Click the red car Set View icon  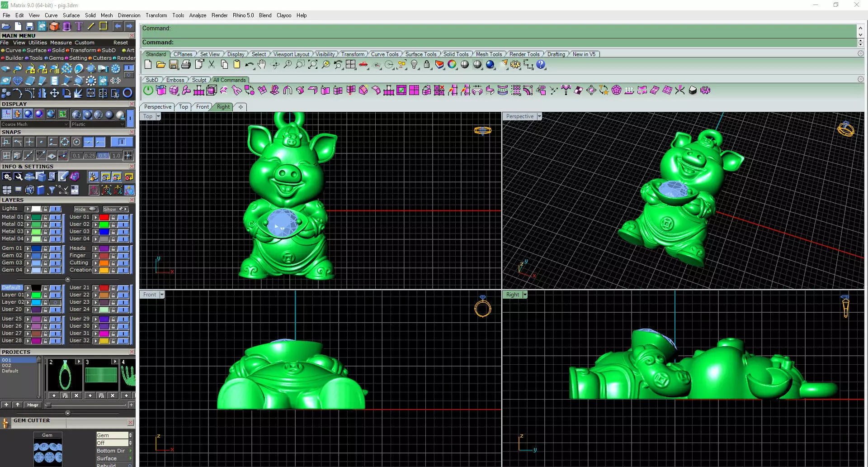tap(363, 65)
